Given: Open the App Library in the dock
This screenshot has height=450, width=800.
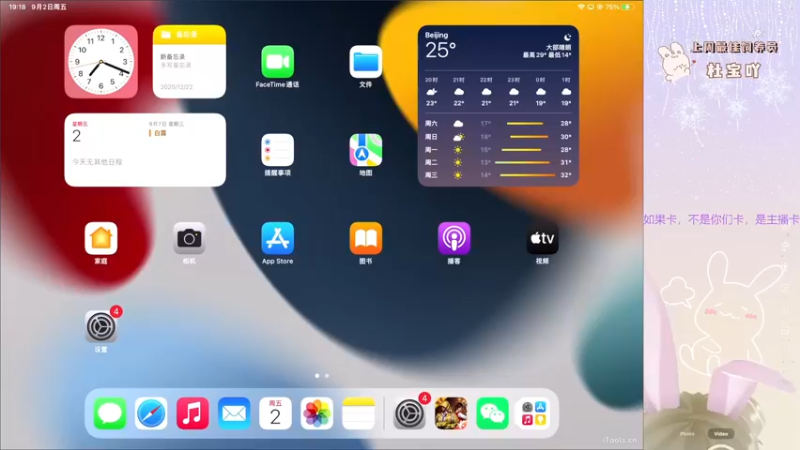Looking at the screenshot, I should 534,413.
